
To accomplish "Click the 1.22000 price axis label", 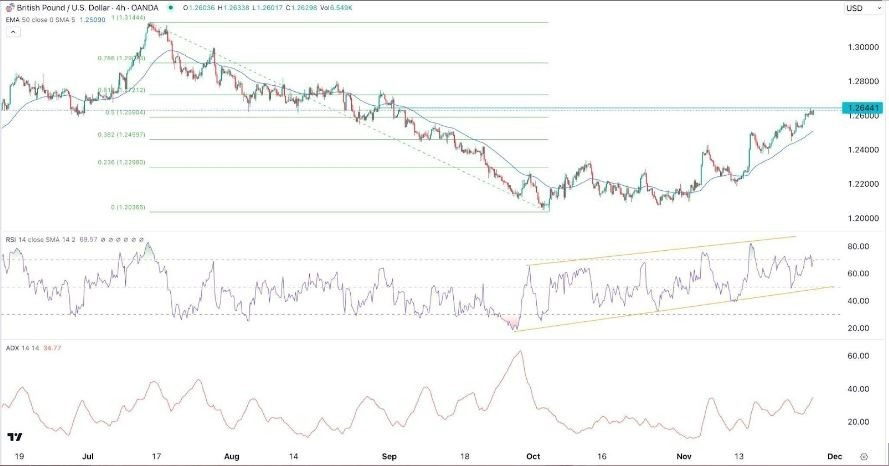I will coord(863,184).
